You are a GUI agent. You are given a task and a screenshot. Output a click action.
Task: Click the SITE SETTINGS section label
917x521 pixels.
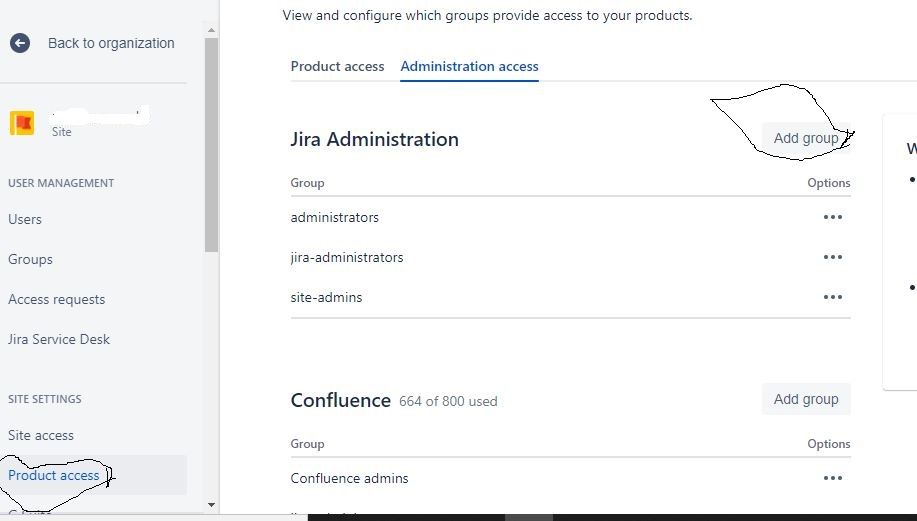(45, 399)
